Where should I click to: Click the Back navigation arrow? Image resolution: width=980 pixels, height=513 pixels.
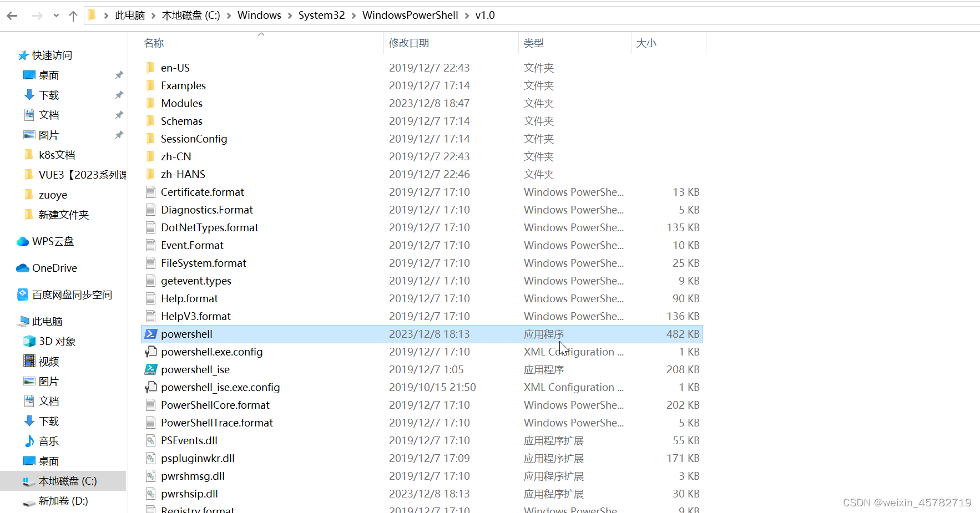[x=12, y=16]
